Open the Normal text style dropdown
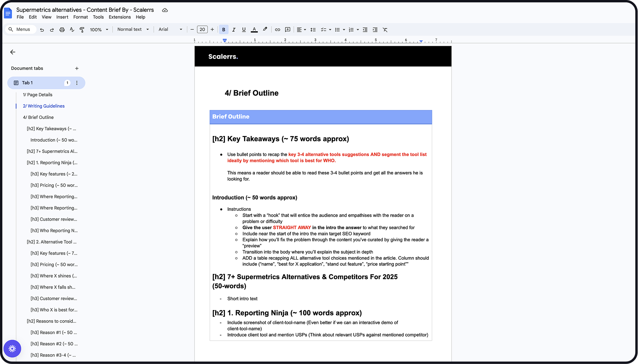Screen dimensions: 638x364 tap(133, 30)
